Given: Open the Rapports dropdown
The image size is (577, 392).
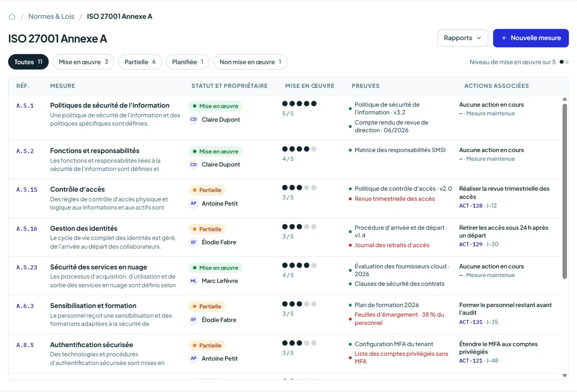Looking at the screenshot, I should pyautogui.click(x=463, y=38).
